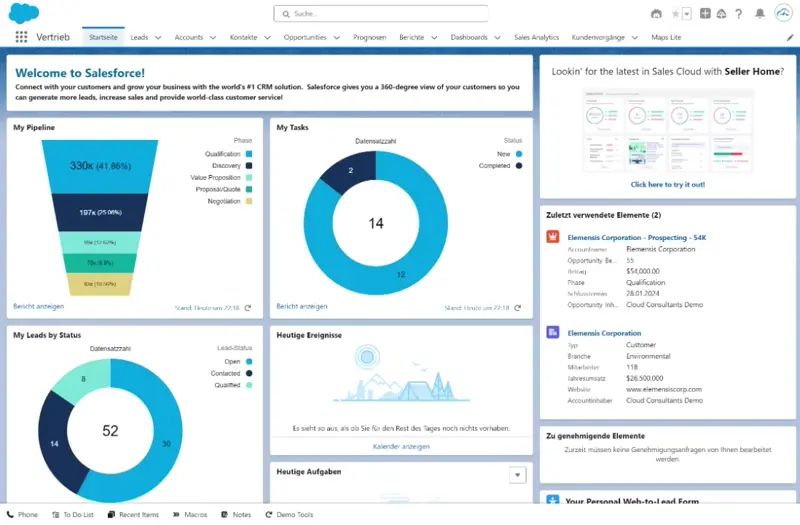Open the Setup cloud icon in the header

[721, 14]
